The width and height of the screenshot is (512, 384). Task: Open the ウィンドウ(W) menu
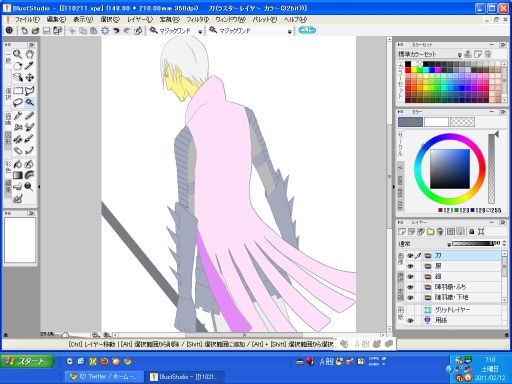tap(230, 20)
